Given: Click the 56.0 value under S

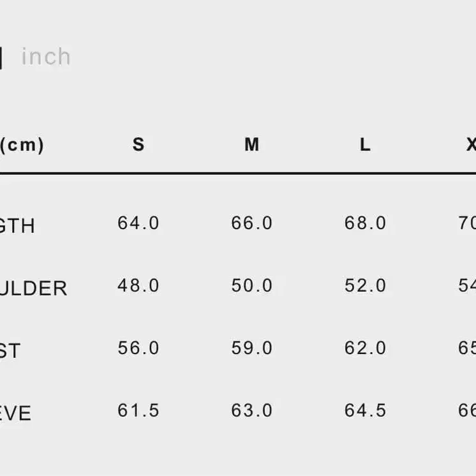Looking at the screenshot, I should pyautogui.click(x=138, y=348).
